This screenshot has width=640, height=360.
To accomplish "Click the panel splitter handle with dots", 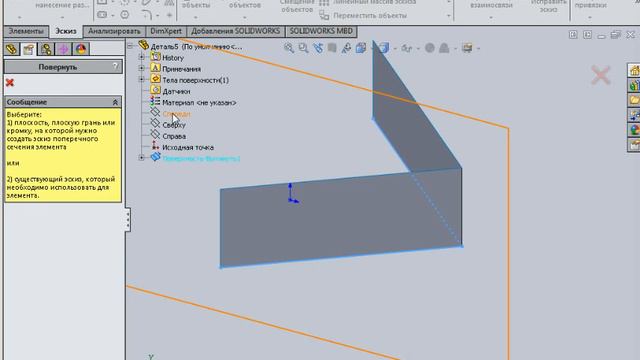I will coord(128,219).
